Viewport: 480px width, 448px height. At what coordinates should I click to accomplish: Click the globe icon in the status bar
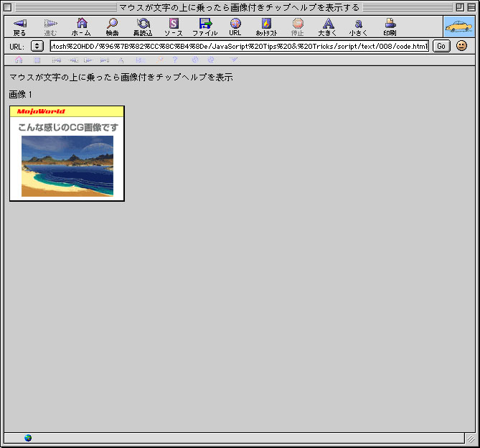28,438
